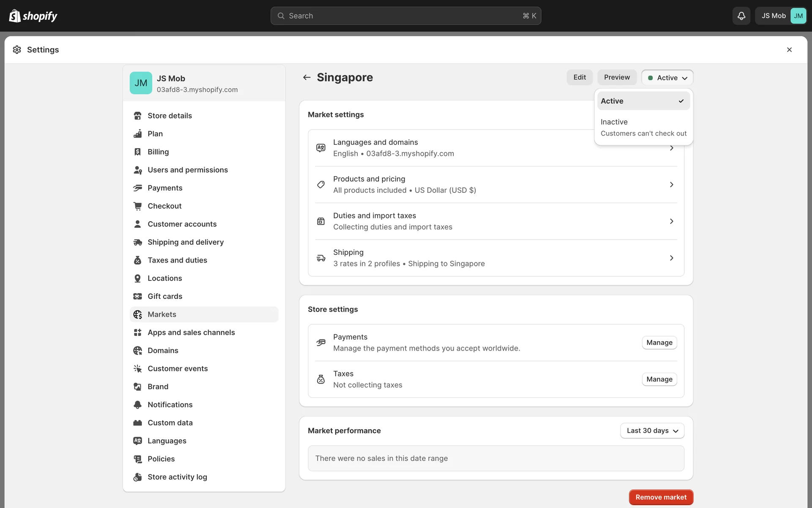Click the Locations pin icon
Image resolution: width=812 pixels, height=508 pixels.
[137, 278]
